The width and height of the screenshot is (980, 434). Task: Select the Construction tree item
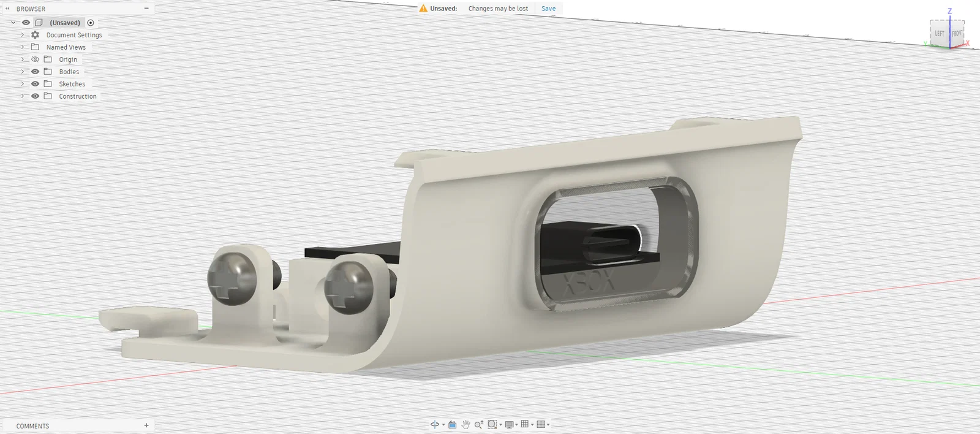[78, 96]
